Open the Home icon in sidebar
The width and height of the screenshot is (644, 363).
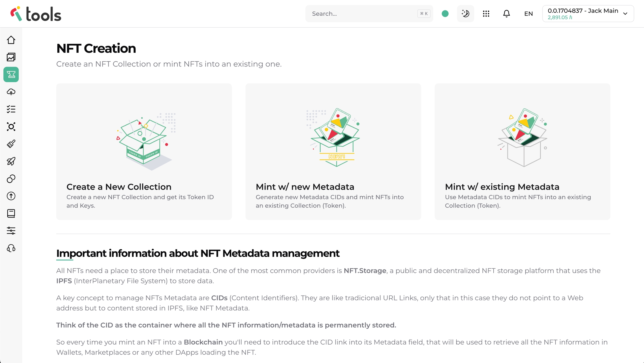tap(11, 40)
